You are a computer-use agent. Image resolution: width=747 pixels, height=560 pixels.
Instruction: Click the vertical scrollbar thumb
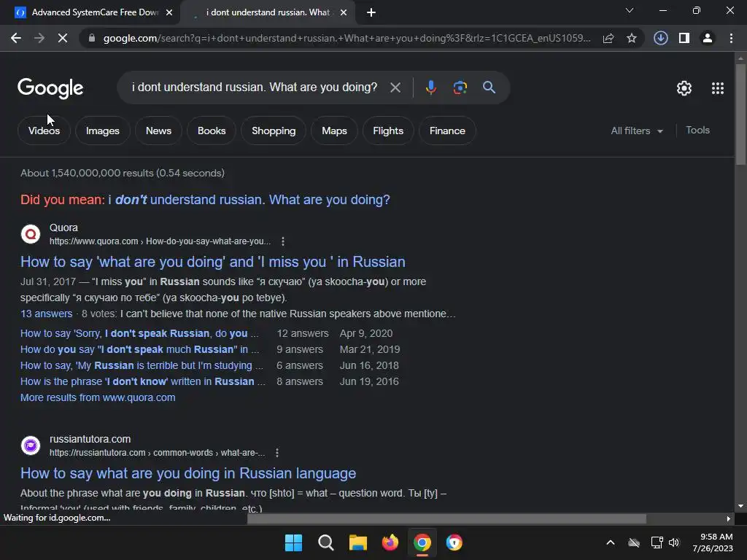tap(740, 114)
